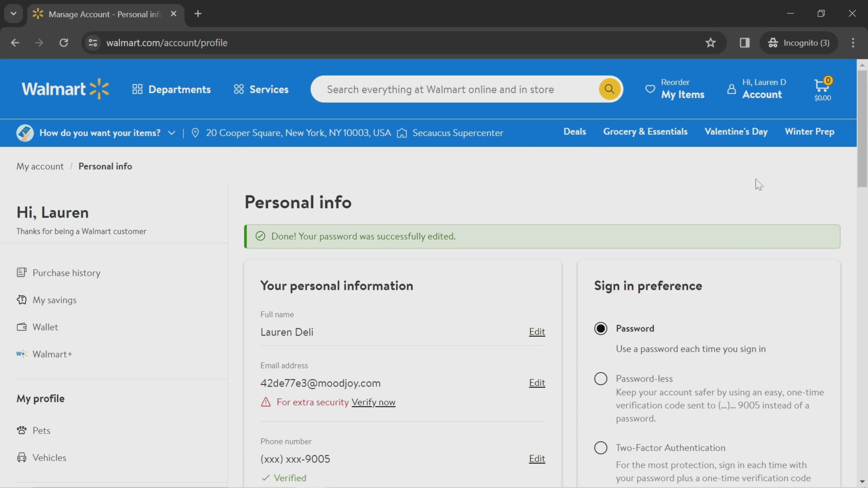Image resolution: width=868 pixels, height=488 pixels.
Task: Open Walmart+ in sidebar
Action: click(45, 354)
